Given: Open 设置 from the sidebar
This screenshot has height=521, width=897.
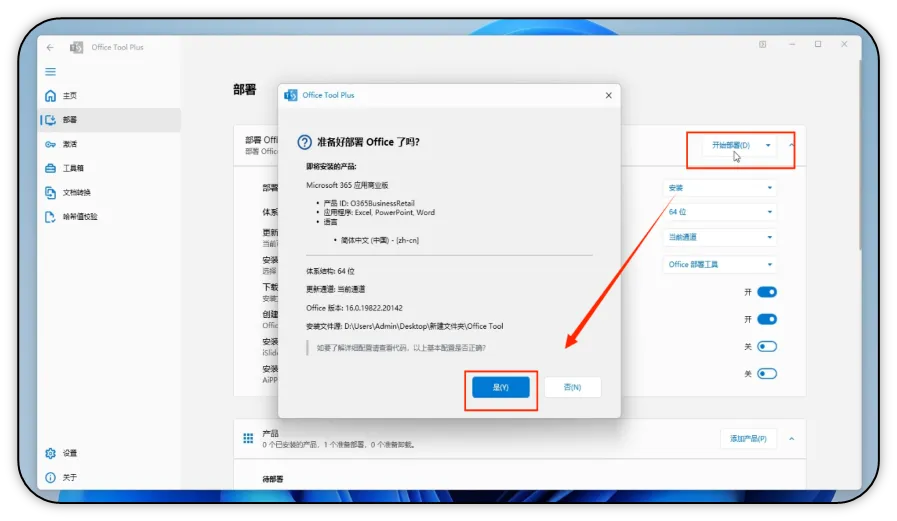Looking at the screenshot, I should click(x=109, y=453).
